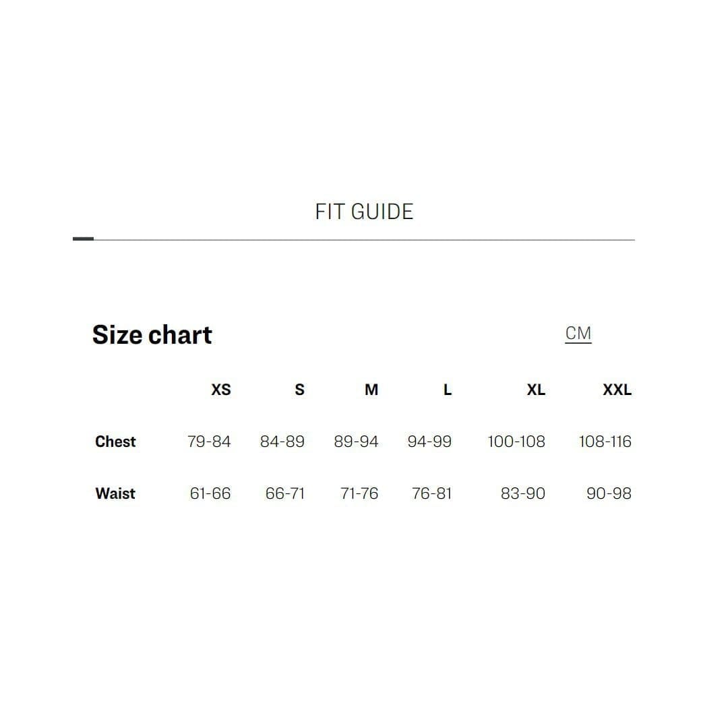The image size is (728, 728).
Task: Click the Size chart title
Action: click(152, 335)
